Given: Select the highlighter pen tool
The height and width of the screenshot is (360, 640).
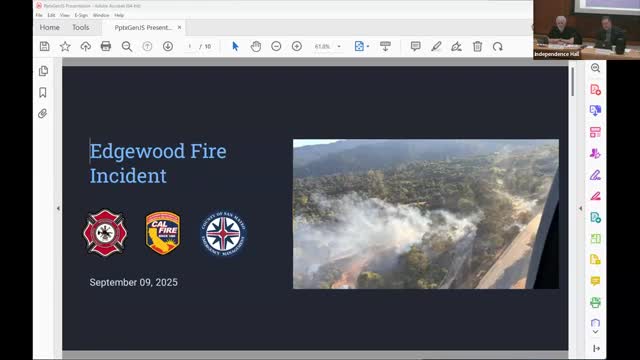Looking at the screenshot, I should coord(436,47).
